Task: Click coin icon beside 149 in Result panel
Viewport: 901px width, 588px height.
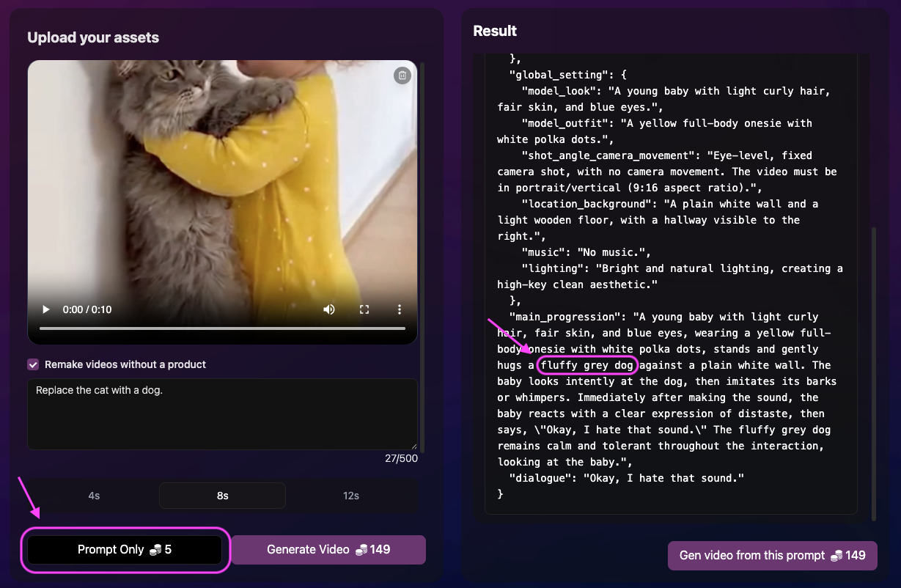Action: pyautogui.click(x=837, y=556)
